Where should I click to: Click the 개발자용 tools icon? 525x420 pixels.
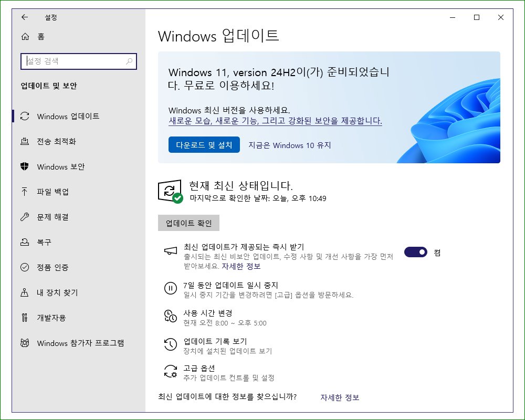tap(25, 318)
